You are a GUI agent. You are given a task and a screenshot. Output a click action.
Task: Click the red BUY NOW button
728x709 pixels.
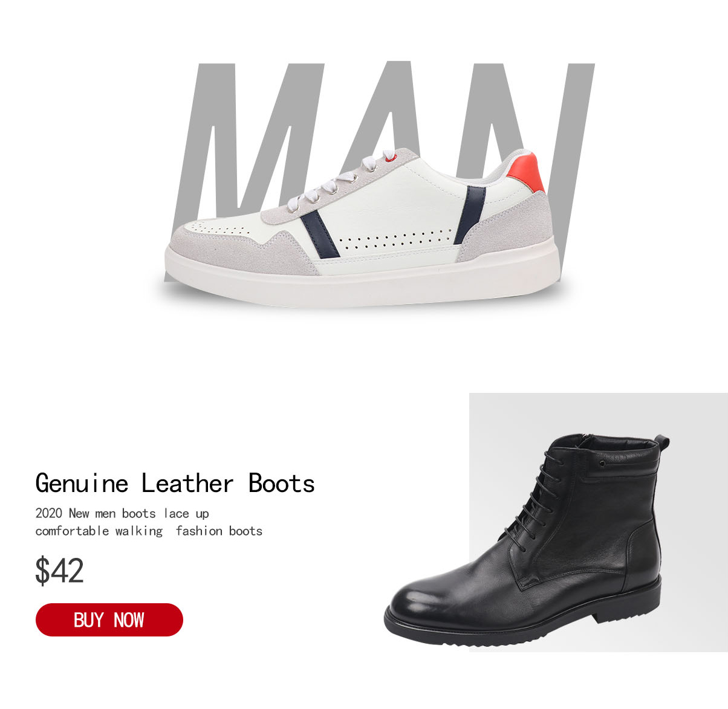pos(109,620)
